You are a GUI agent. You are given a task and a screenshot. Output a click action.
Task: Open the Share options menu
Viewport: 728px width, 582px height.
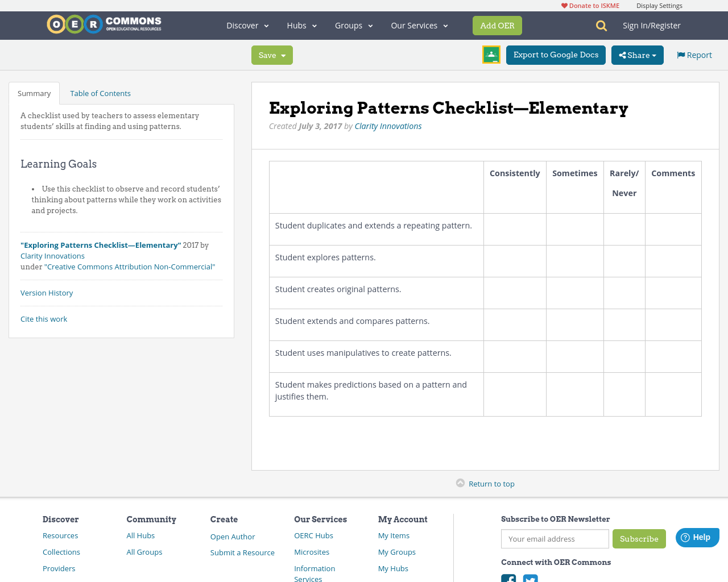(636, 55)
